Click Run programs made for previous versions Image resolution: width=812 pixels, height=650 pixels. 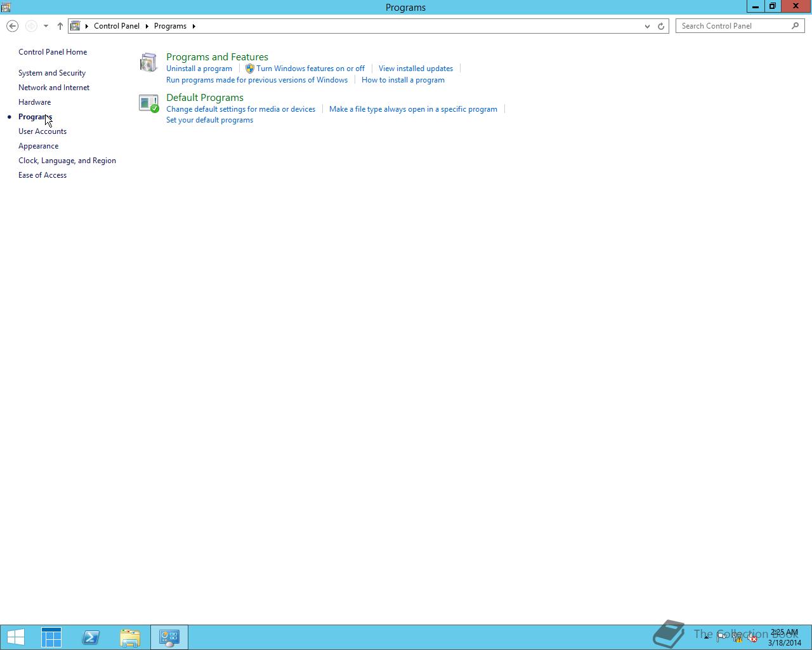[x=257, y=80]
